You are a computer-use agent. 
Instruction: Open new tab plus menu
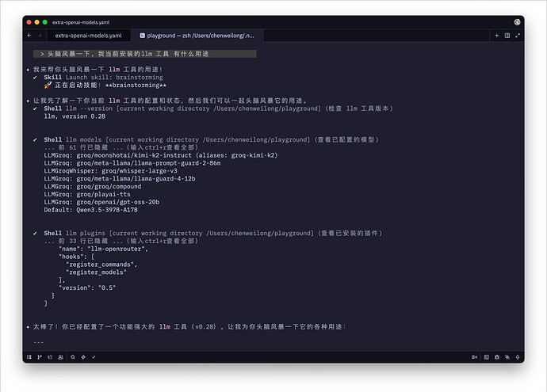click(x=496, y=36)
